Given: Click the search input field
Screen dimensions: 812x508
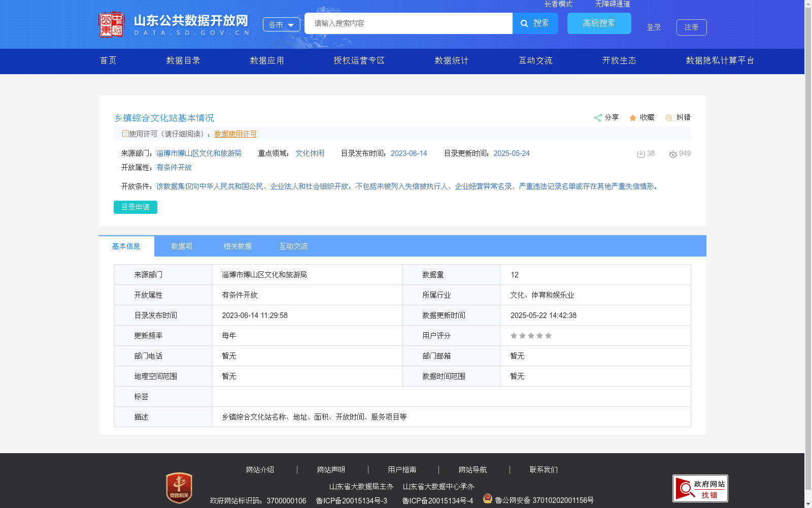Looking at the screenshot, I should (409, 23).
